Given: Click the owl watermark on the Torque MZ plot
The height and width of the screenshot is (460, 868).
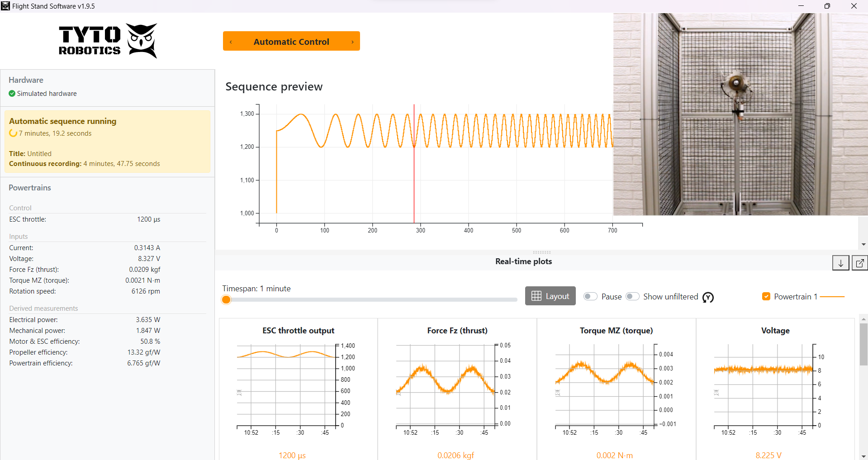Looking at the screenshot, I should tap(558, 393).
